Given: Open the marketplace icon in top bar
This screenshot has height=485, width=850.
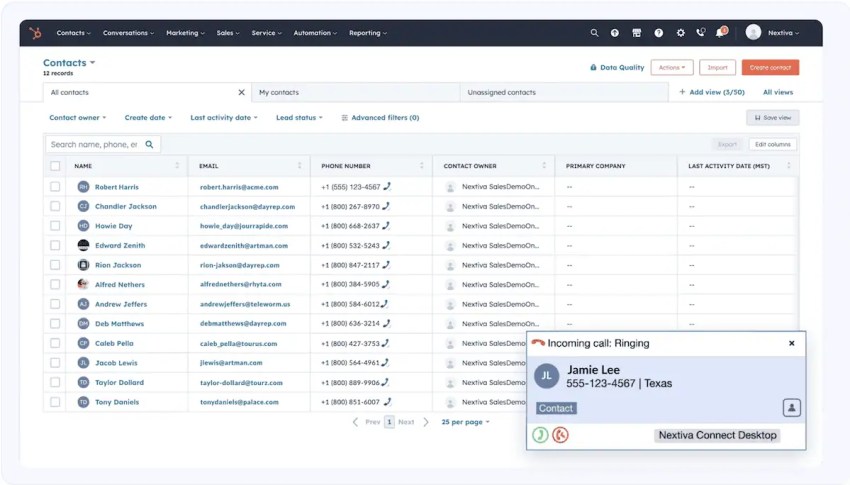Looking at the screenshot, I should 636,33.
